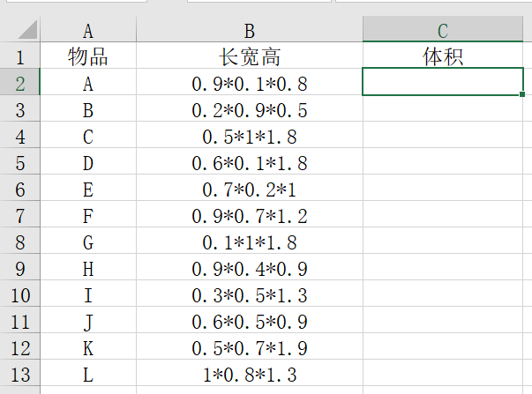The image size is (532, 394).
Task: Click cell containing 0.5*0.7*1.9
Action: pos(250,346)
